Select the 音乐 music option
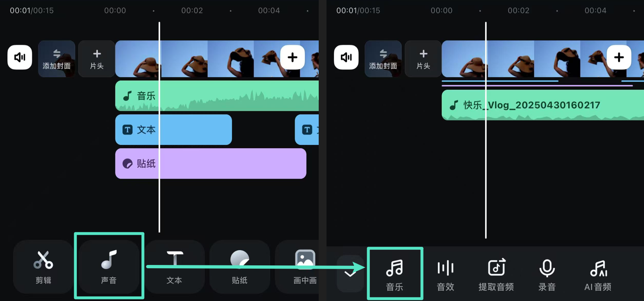The image size is (644, 301). (395, 274)
